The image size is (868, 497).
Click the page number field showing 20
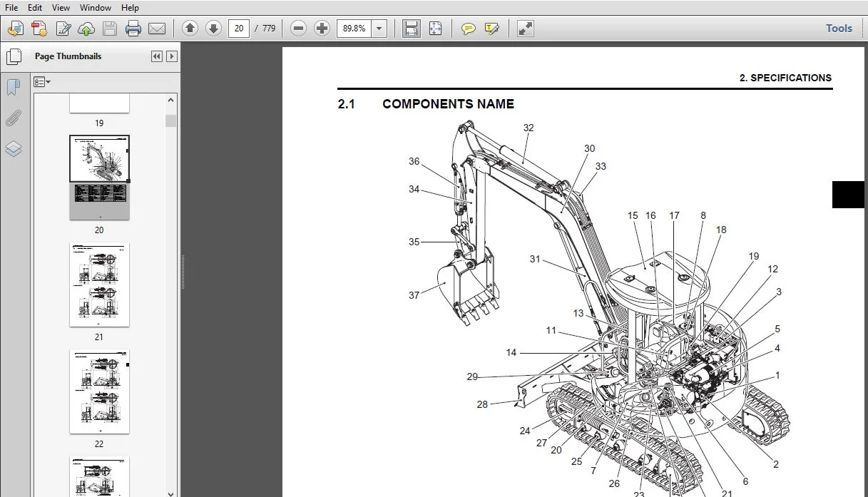[238, 29]
